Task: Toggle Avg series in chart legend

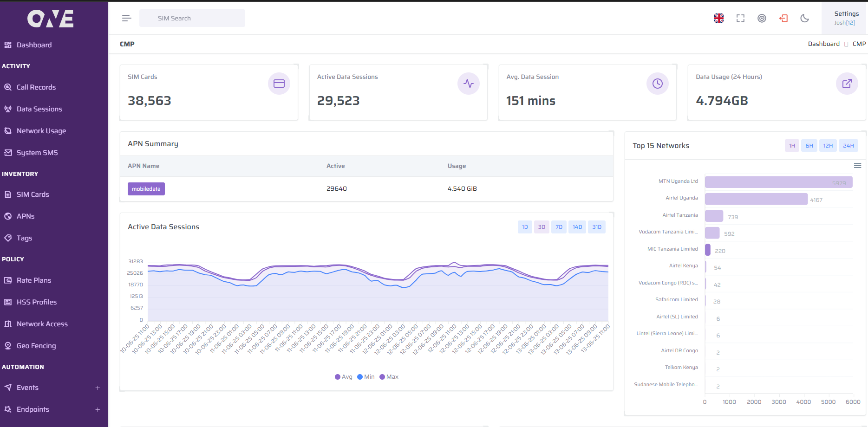Action: pos(344,377)
